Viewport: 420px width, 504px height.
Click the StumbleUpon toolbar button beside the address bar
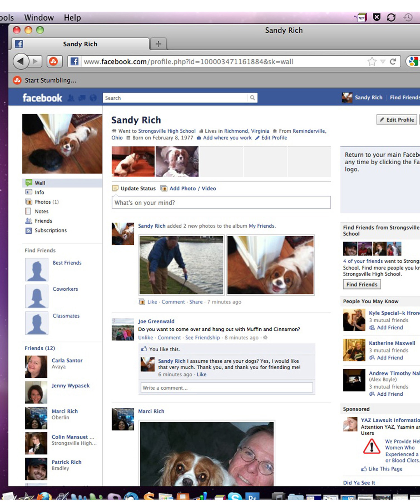pyautogui.click(x=53, y=61)
